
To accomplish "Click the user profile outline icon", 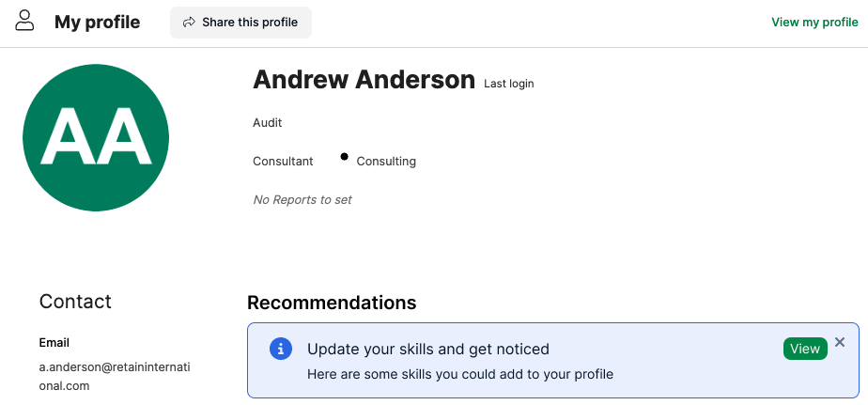I will coord(24,21).
